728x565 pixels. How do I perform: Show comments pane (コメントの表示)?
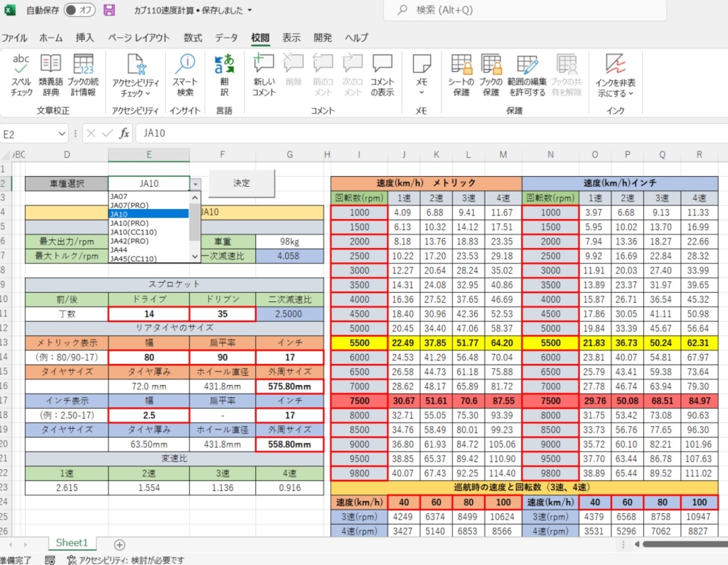382,75
